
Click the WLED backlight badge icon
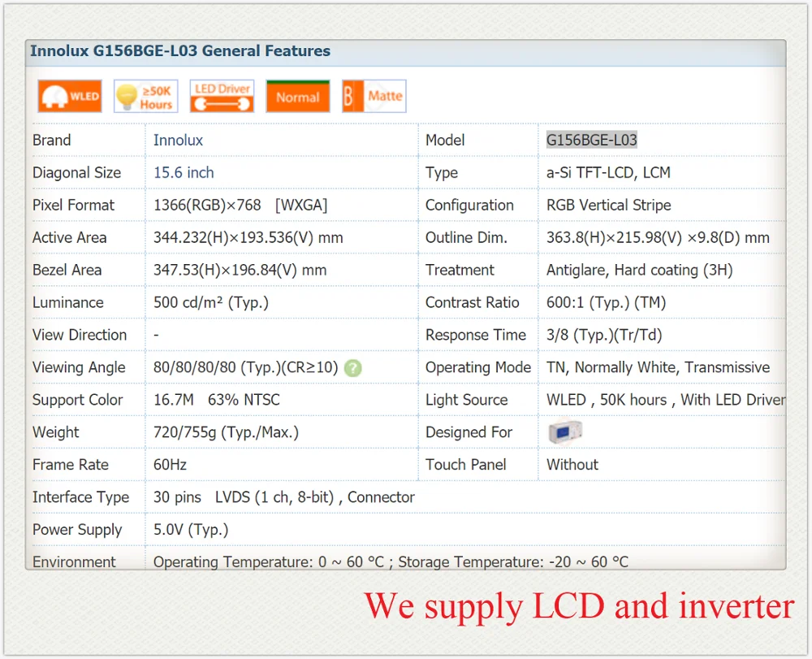coord(70,96)
